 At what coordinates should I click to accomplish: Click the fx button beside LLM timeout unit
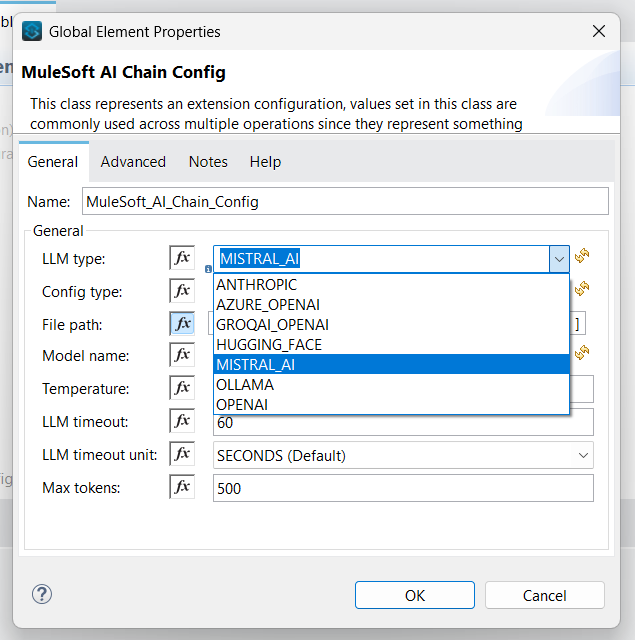tap(182, 453)
